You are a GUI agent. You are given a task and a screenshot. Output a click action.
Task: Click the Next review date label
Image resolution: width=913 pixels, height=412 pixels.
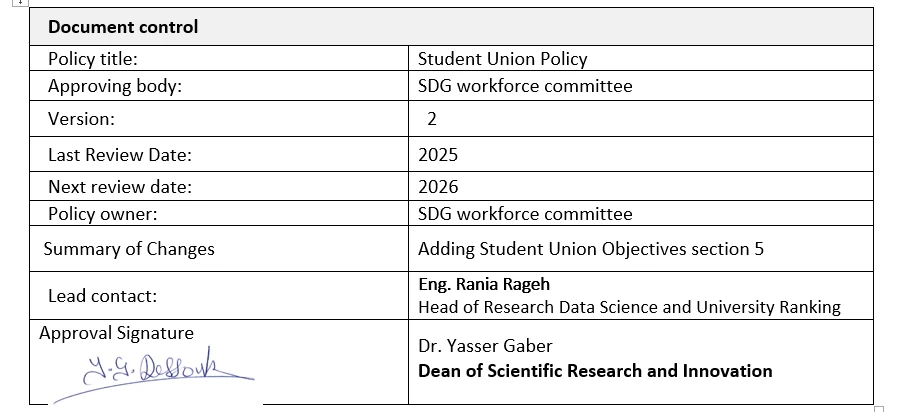[x=120, y=187]
